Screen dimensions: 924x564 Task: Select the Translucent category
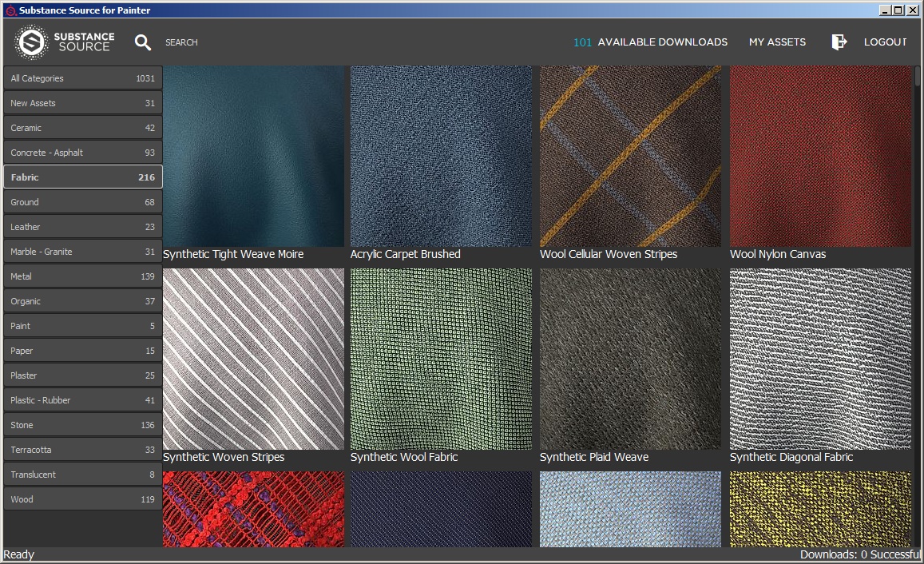82,475
